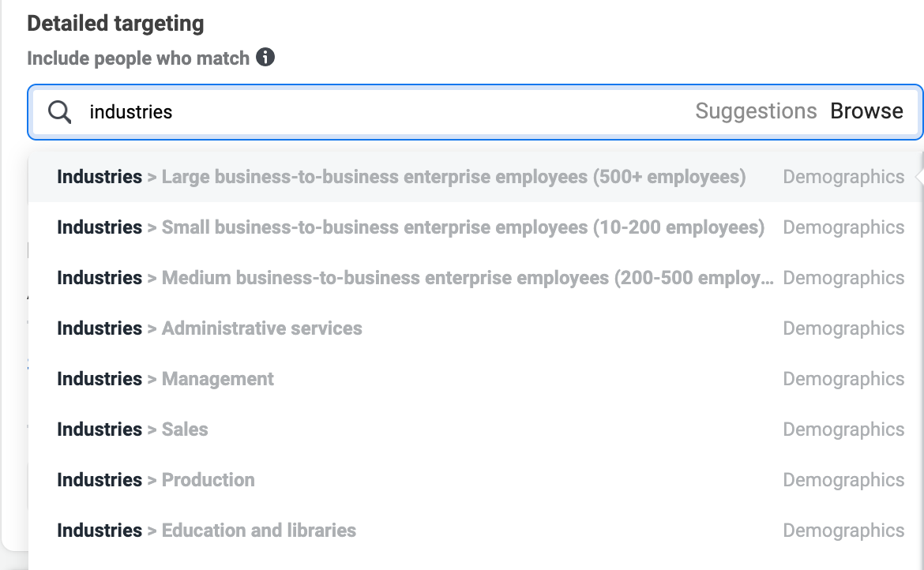Click Demographics label in the Management row
Image resolution: width=924 pixels, height=570 pixels.
click(x=843, y=379)
